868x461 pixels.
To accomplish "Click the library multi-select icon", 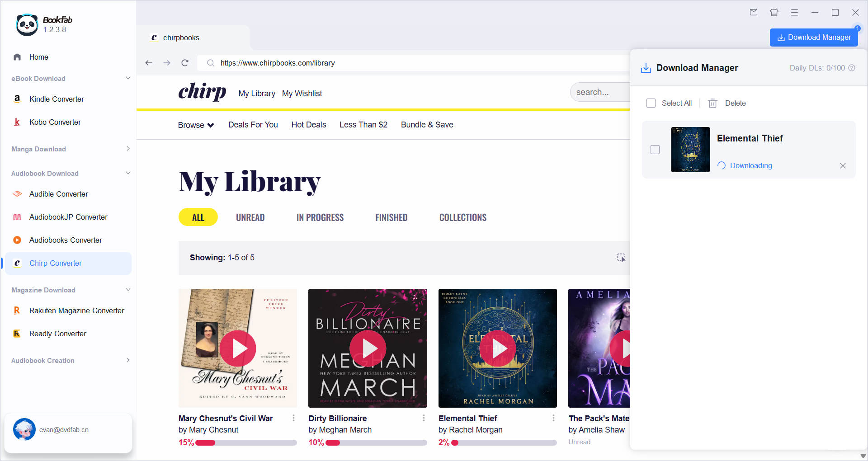I will point(621,258).
